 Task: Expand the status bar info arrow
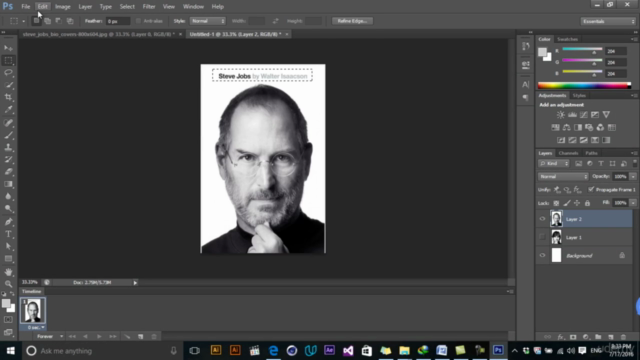[x=135, y=282]
